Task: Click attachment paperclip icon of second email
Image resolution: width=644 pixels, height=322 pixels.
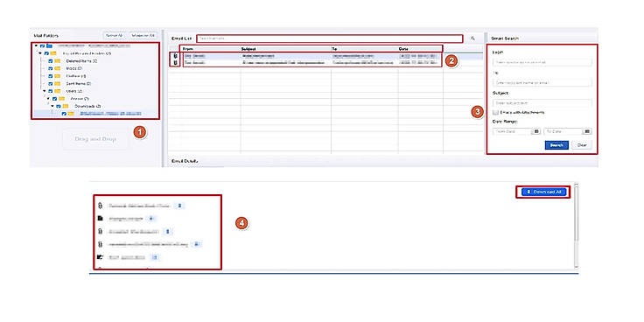Action: 176,63
